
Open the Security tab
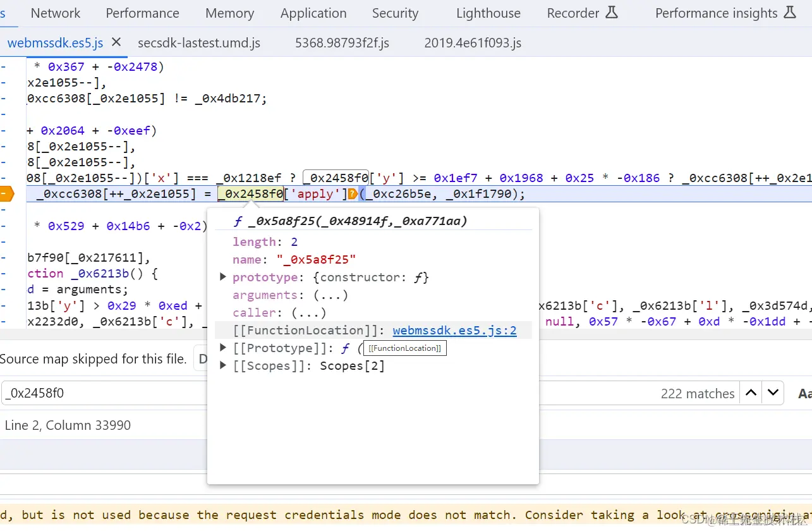395,13
